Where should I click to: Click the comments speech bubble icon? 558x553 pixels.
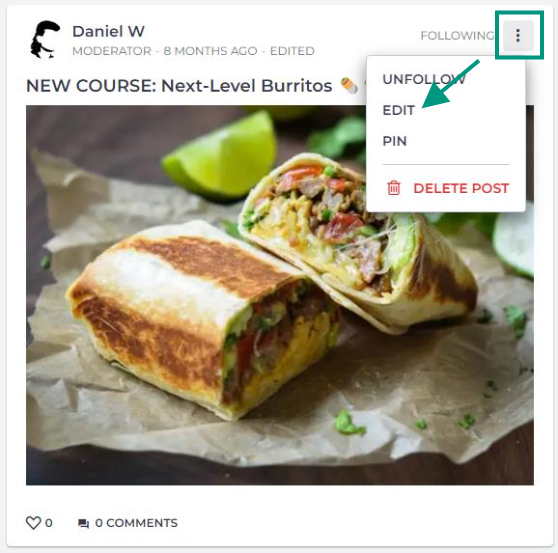84,523
